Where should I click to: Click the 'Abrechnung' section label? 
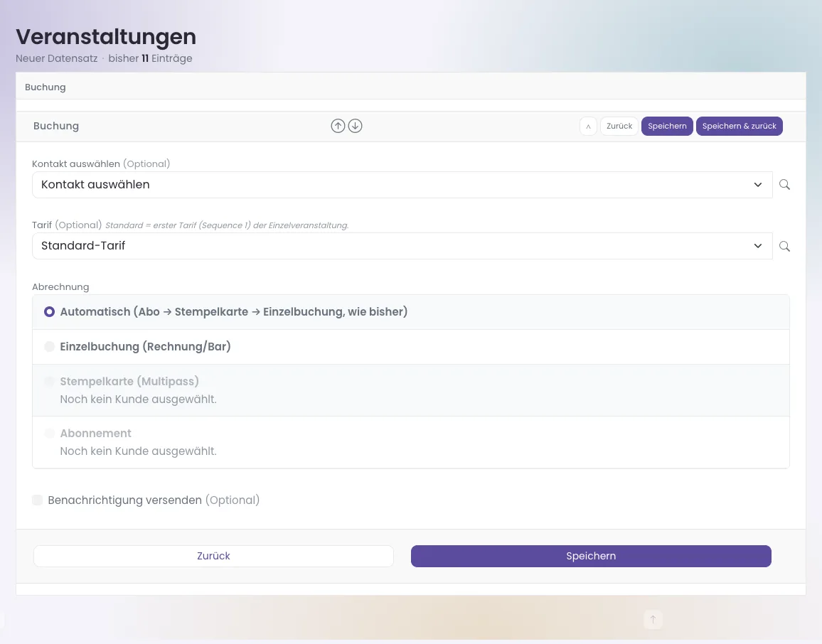click(60, 286)
